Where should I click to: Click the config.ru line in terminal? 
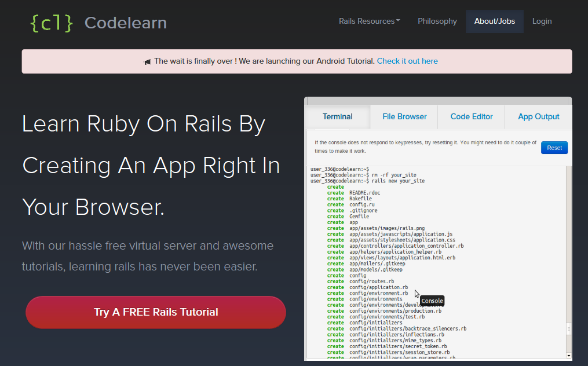coord(362,205)
